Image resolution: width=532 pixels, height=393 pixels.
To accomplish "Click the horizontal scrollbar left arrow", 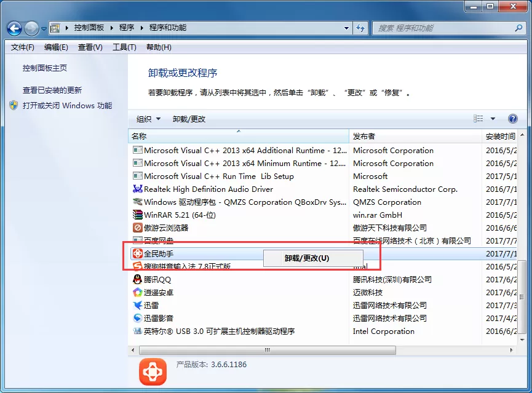I will click(x=133, y=350).
